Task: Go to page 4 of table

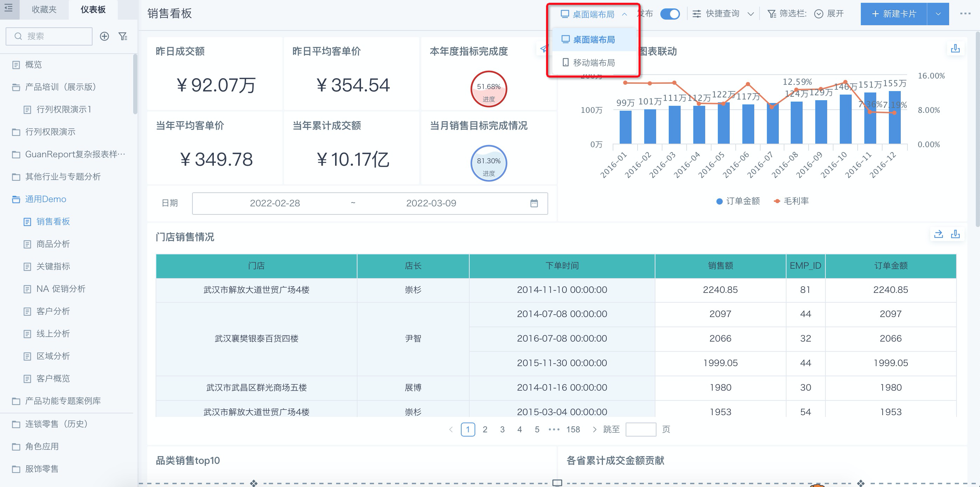Action: [x=519, y=430]
